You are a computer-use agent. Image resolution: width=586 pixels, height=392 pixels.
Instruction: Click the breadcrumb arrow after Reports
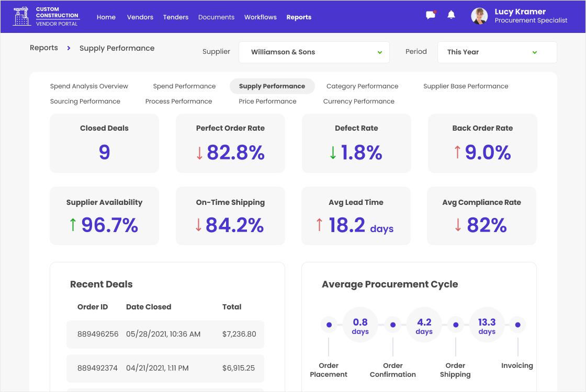tap(69, 48)
